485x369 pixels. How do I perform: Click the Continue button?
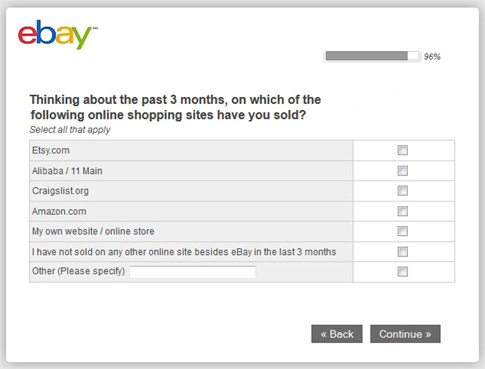[x=405, y=334]
